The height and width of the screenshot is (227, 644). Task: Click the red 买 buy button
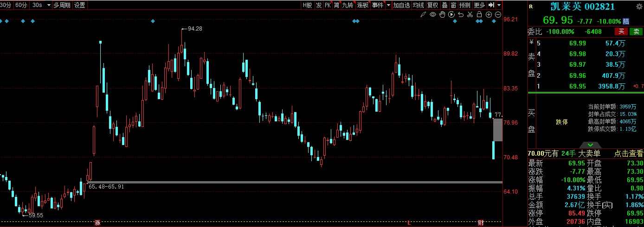pos(621,32)
